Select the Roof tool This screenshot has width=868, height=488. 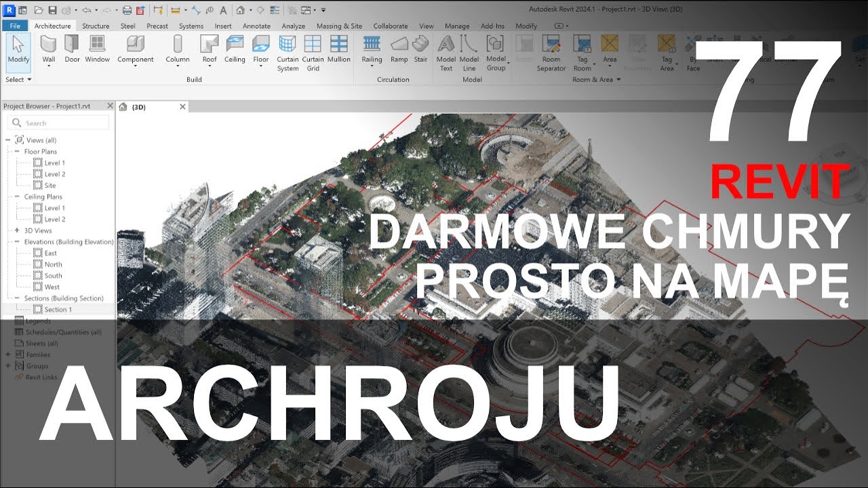(210, 52)
